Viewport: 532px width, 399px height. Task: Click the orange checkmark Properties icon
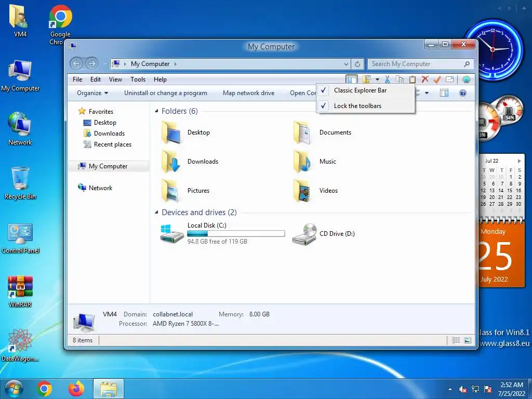tap(437, 79)
